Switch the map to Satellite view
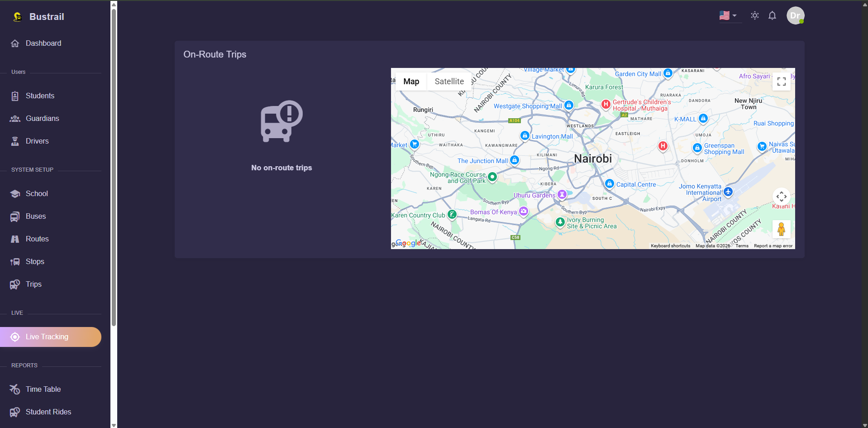The width and height of the screenshot is (868, 428). 449,81
